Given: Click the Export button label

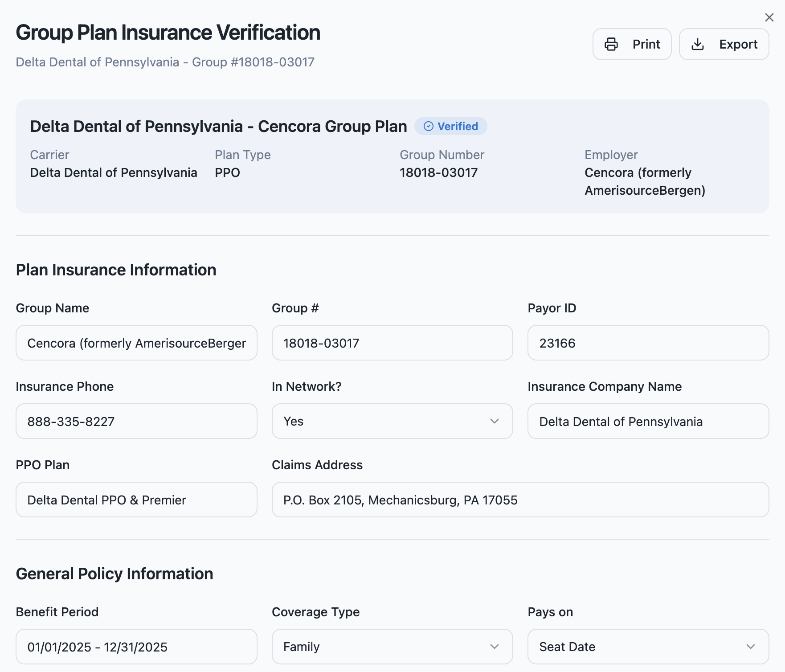Looking at the screenshot, I should point(738,44).
